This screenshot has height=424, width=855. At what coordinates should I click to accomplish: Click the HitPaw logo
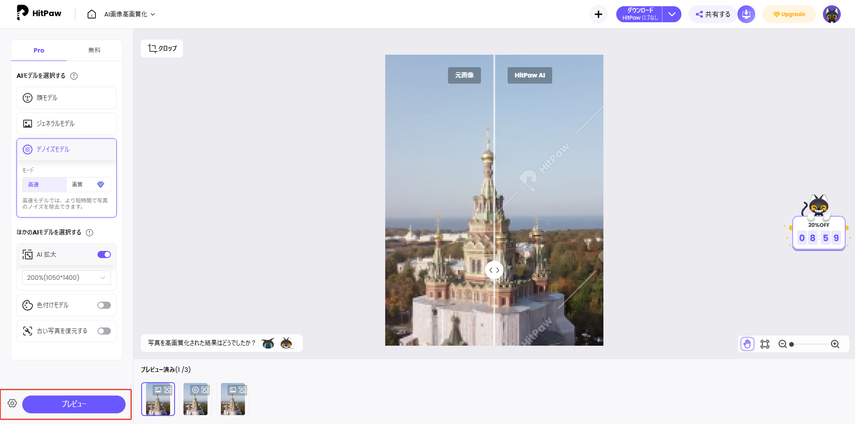[38, 14]
